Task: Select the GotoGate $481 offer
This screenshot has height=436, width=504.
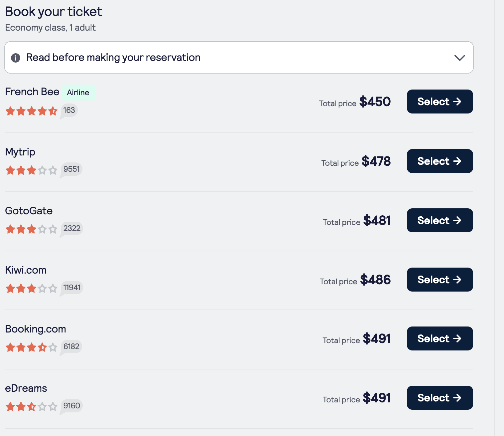Action: coord(440,220)
